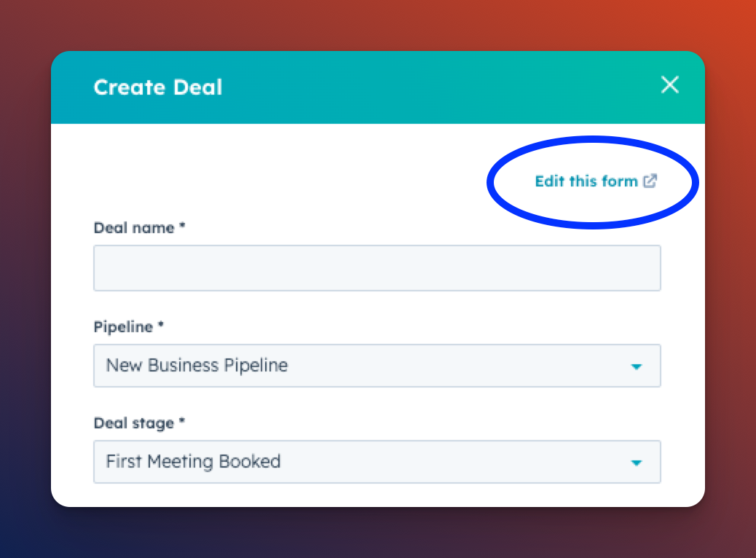Screen dimensions: 756x558
Task: Click the Deal name field label
Action: pyautogui.click(x=134, y=228)
